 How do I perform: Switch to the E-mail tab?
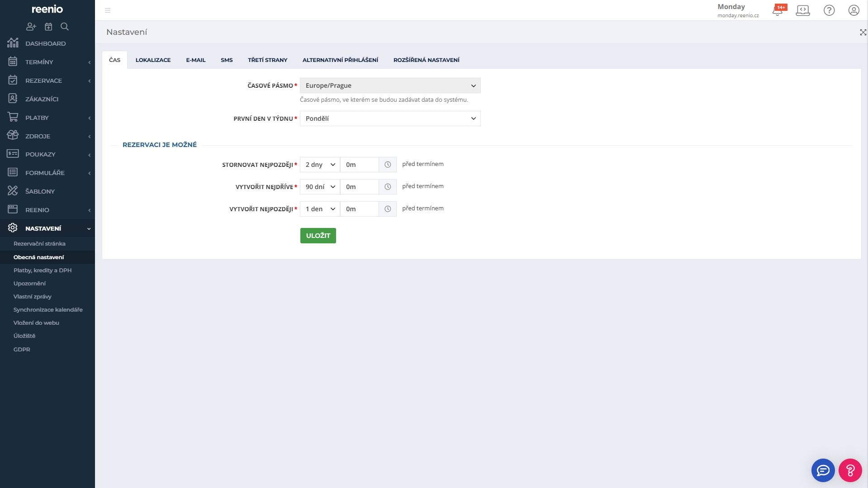click(195, 60)
